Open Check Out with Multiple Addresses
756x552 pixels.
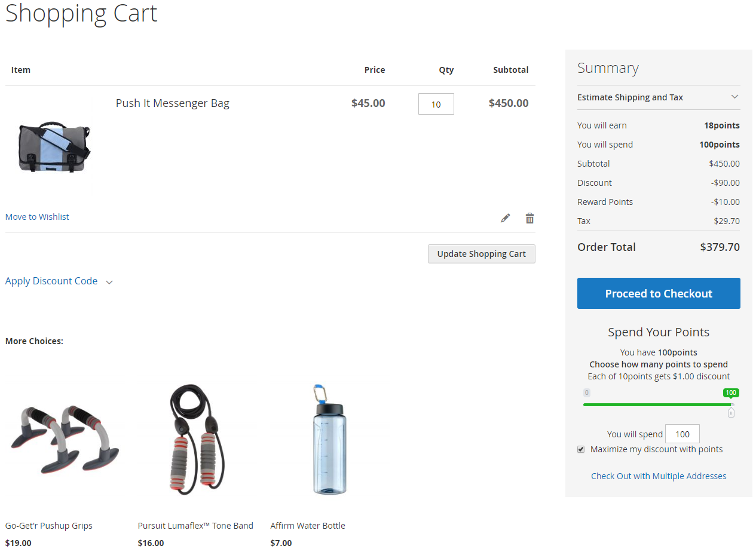pyautogui.click(x=659, y=476)
